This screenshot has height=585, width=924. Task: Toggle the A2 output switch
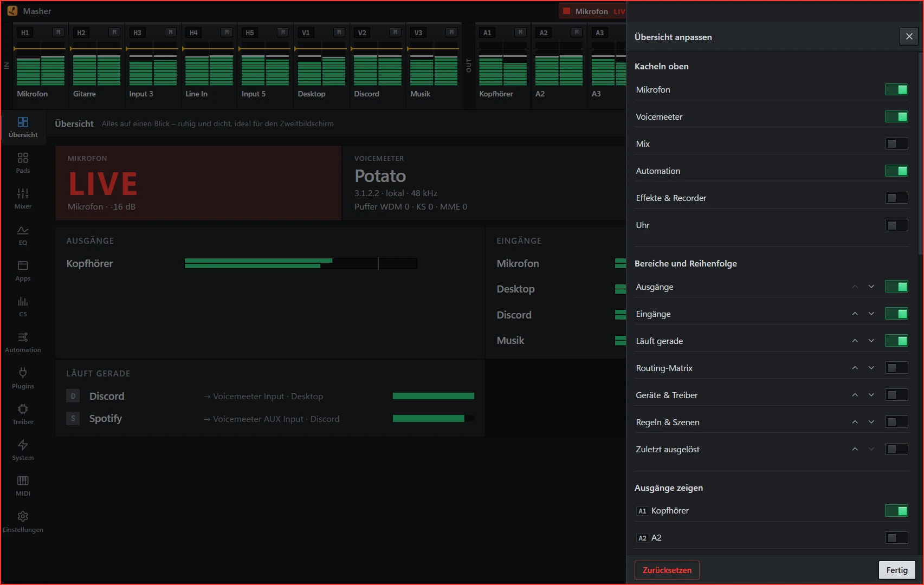[x=896, y=537]
